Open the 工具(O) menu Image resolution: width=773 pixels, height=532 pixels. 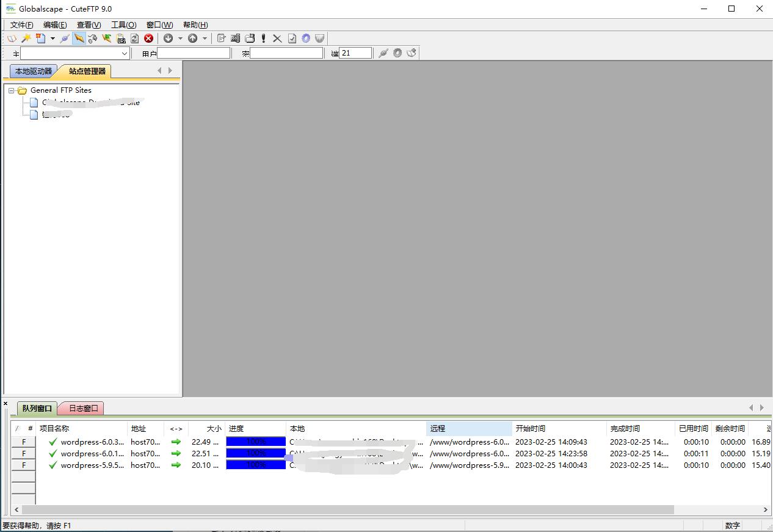click(123, 25)
